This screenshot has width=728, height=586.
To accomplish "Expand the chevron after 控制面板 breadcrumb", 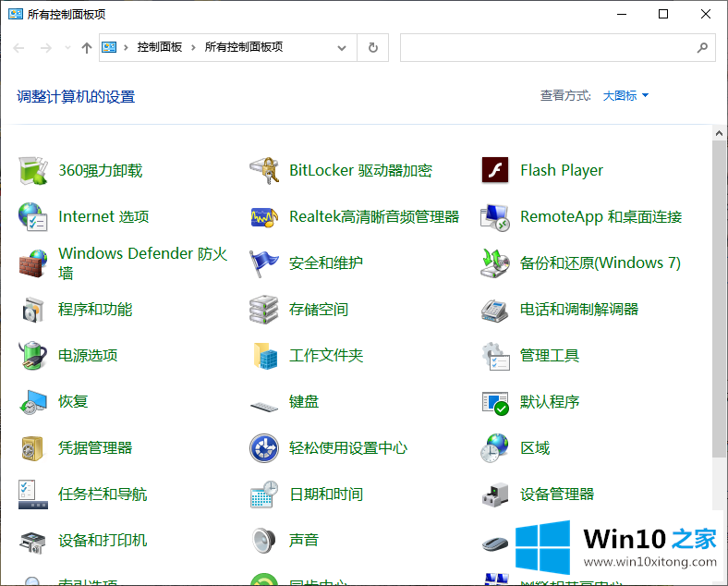I will (193, 47).
